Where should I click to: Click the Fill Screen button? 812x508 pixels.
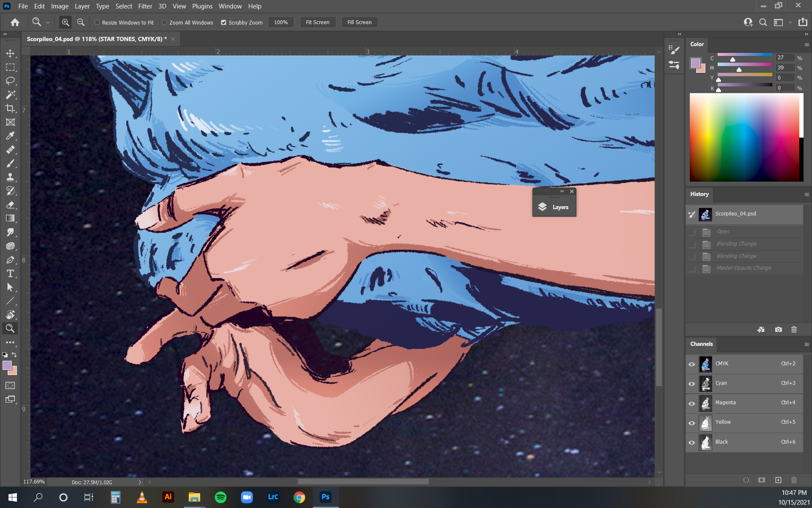coord(359,22)
